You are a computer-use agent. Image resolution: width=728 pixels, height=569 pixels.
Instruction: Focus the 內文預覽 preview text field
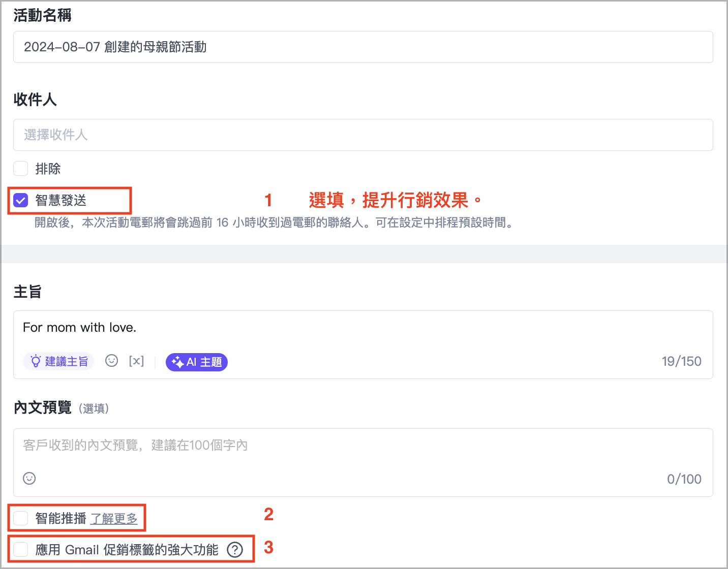click(363, 446)
